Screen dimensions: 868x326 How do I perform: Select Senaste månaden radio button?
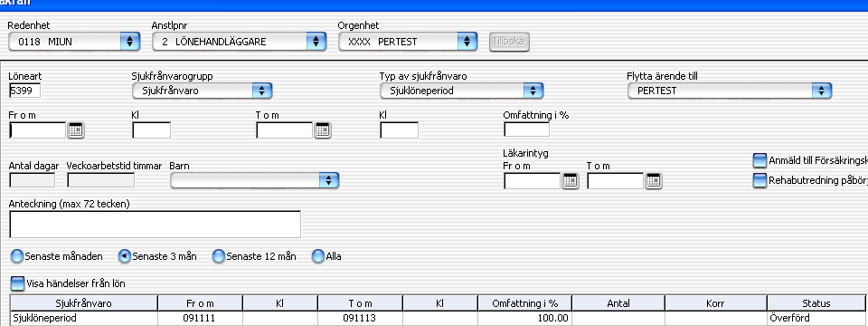coord(18,256)
